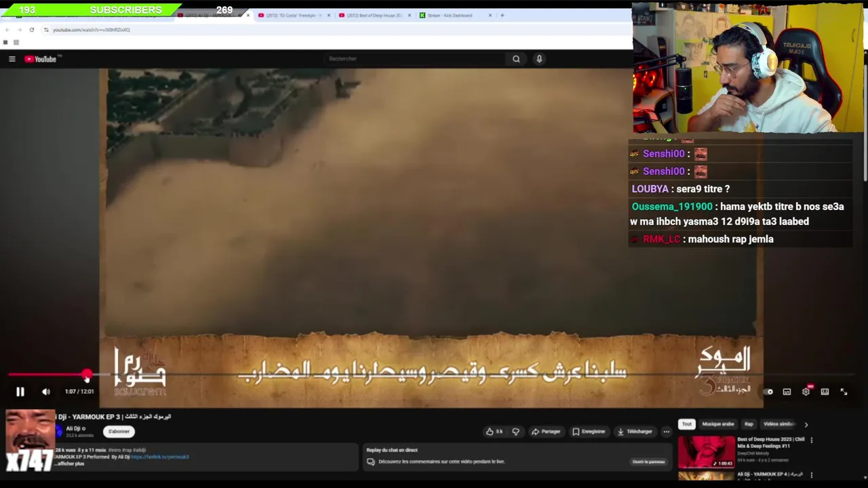This screenshot has height=488, width=868.
Task: Show more filter chips with right arrow
Action: tap(806, 425)
